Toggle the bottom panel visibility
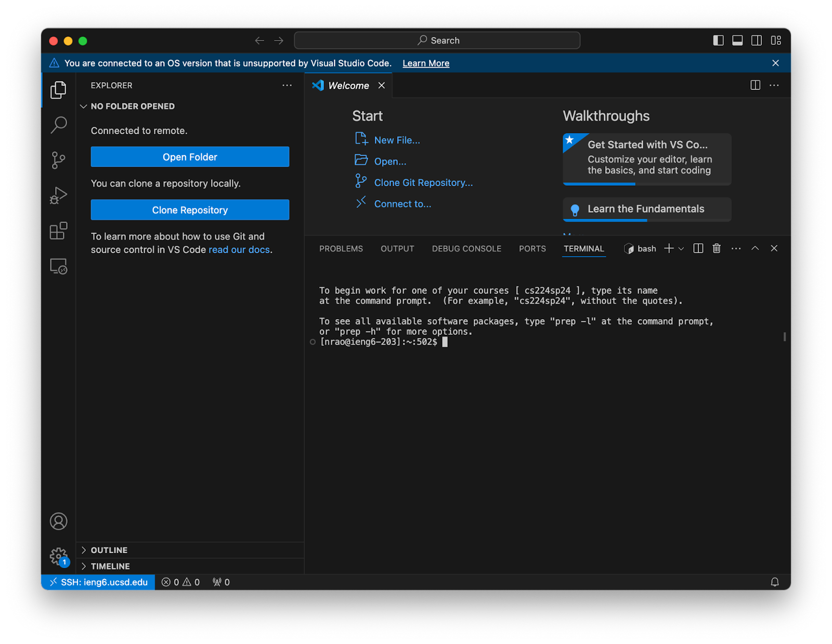 click(x=737, y=41)
